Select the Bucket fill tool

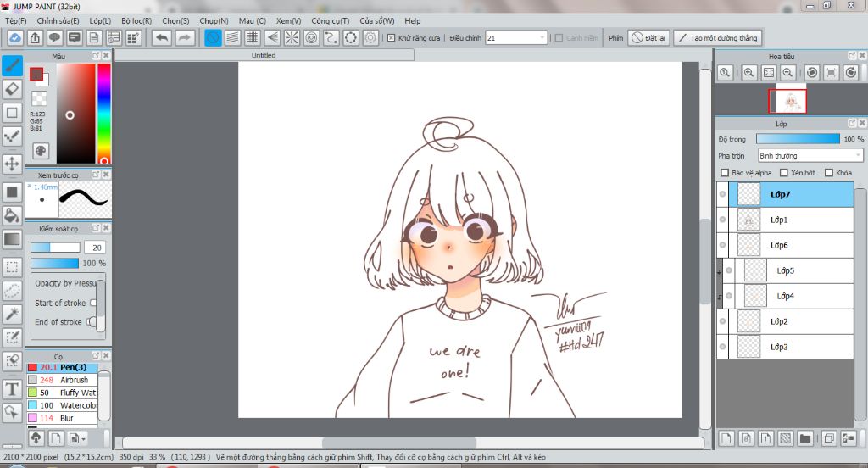(x=12, y=215)
